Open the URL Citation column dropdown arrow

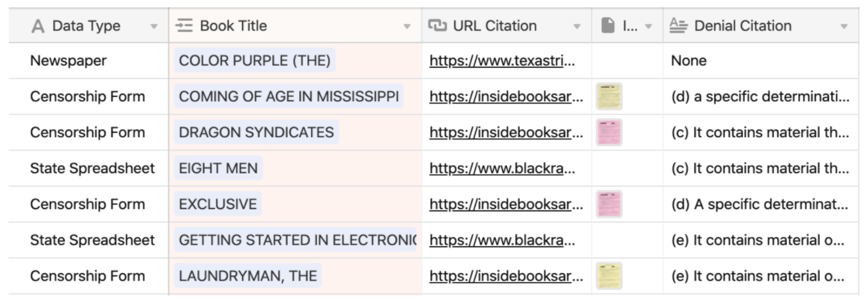pyautogui.click(x=577, y=27)
